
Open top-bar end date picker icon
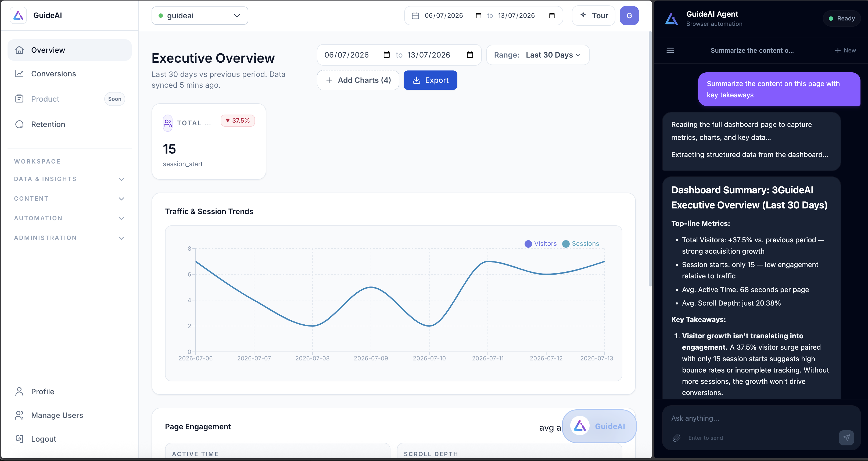tap(552, 16)
